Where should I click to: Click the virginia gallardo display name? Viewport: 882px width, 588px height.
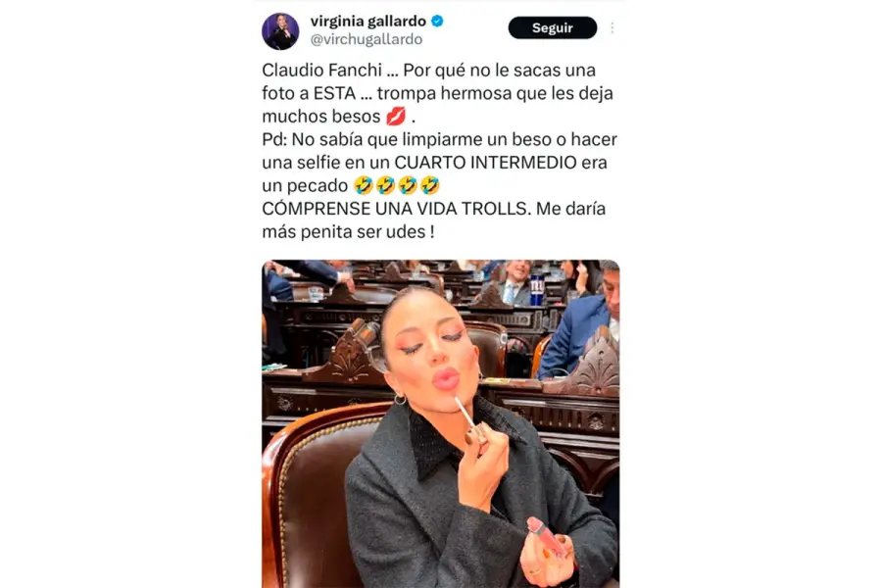pos(367,22)
